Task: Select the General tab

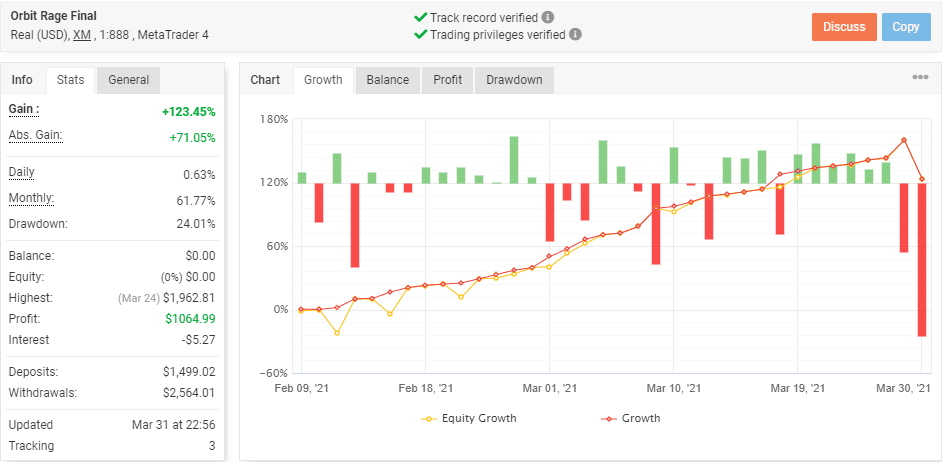Action: point(128,80)
